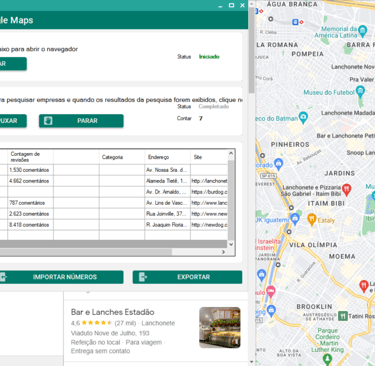Click POMPEIA neighborhood label
Image resolution: width=375 pixels, height=366 pixels.
click(307, 54)
